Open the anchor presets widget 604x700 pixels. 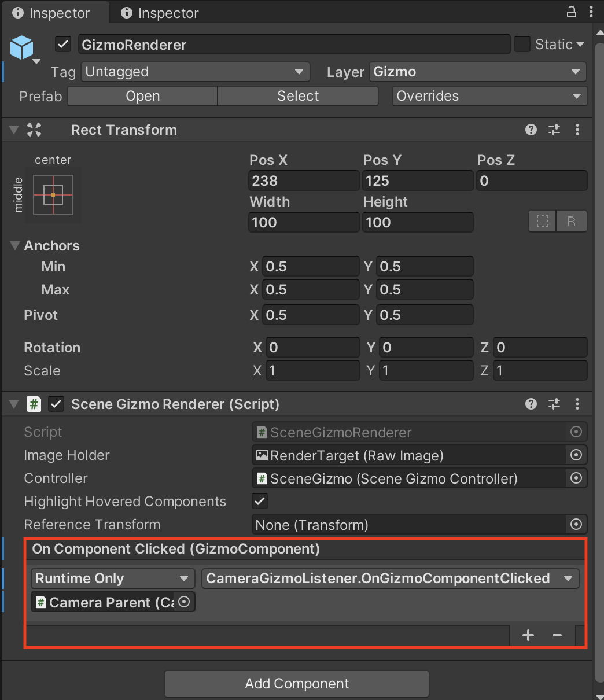pos(53,195)
